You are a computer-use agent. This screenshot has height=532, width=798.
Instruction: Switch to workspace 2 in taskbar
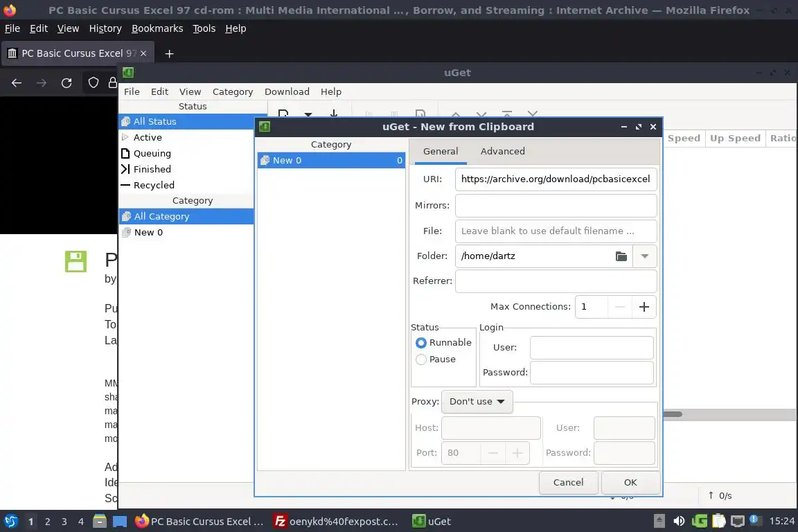[x=47, y=522]
